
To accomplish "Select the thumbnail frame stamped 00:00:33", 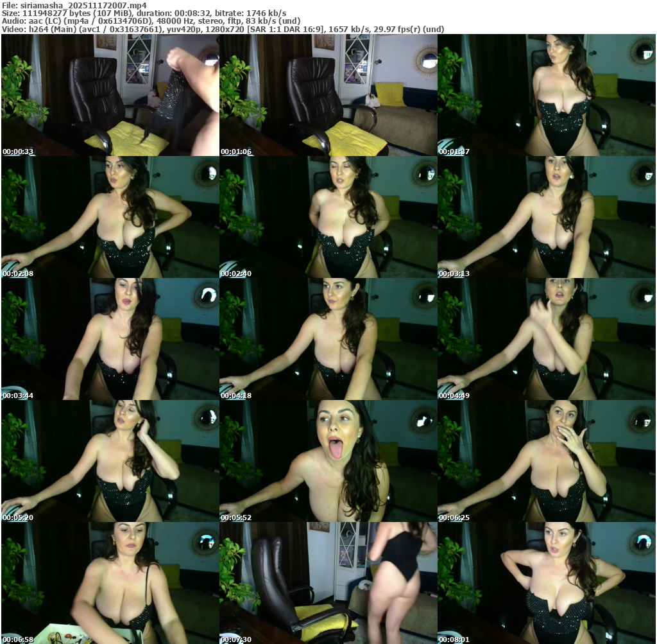I will (x=110, y=95).
